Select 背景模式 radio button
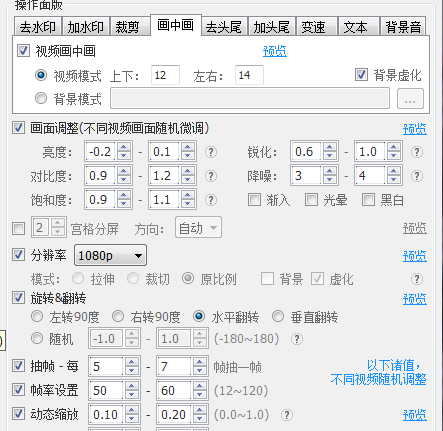Screen dimensions: 443x431 [x=41, y=98]
